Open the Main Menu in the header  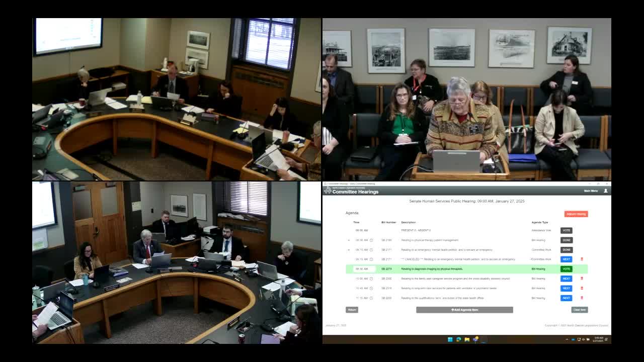pos(591,191)
